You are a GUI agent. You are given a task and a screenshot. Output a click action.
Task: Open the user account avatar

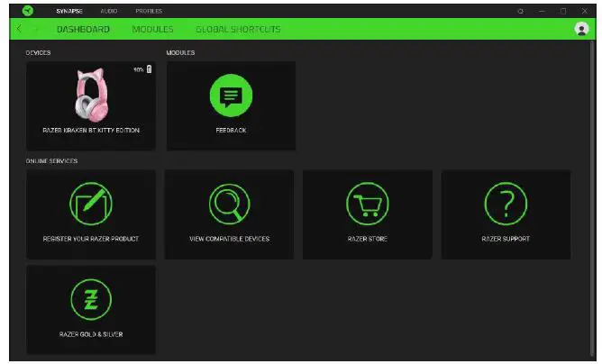[x=581, y=29]
